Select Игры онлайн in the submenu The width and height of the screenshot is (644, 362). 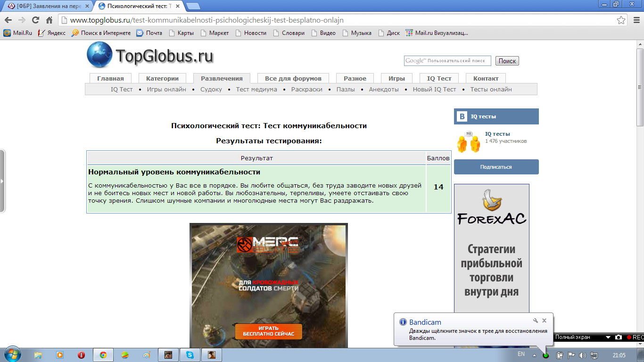(x=166, y=89)
